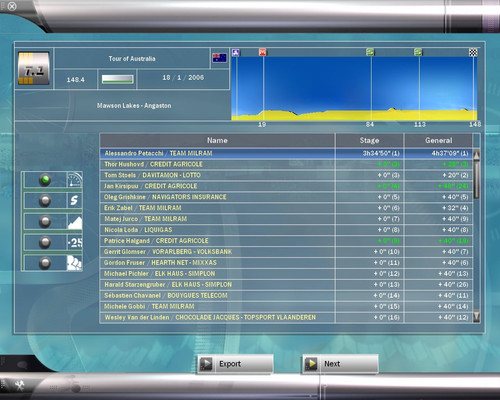
Task: Select the Wesley Van der Linden row
Action: point(286,317)
